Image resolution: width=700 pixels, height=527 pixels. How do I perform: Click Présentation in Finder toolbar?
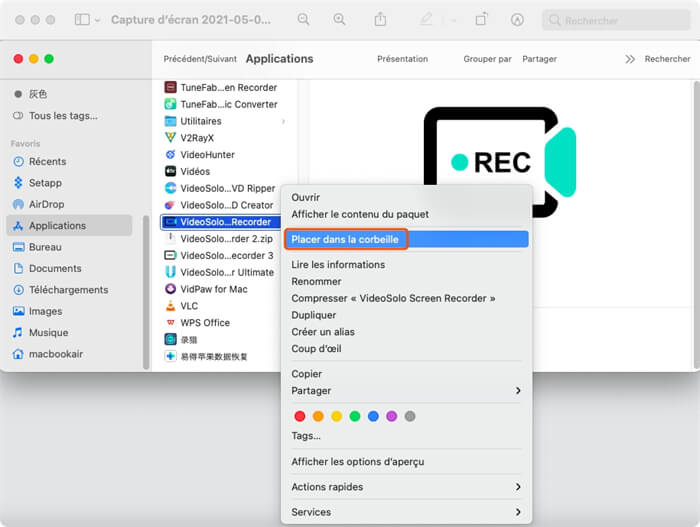pos(402,59)
